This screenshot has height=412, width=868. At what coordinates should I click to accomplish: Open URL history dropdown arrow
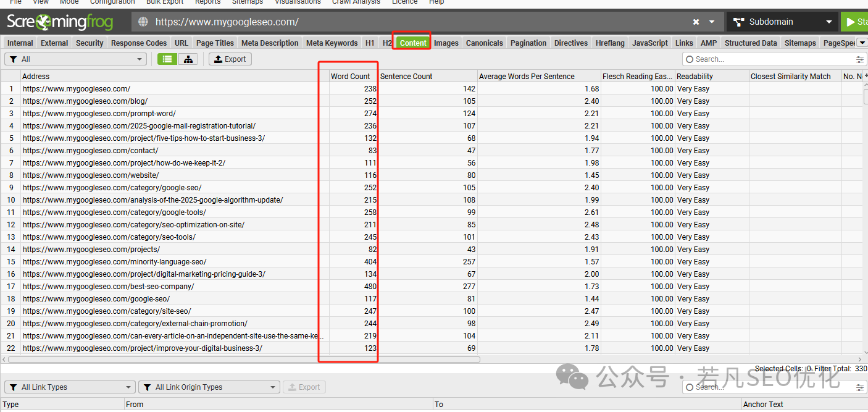[712, 22]
